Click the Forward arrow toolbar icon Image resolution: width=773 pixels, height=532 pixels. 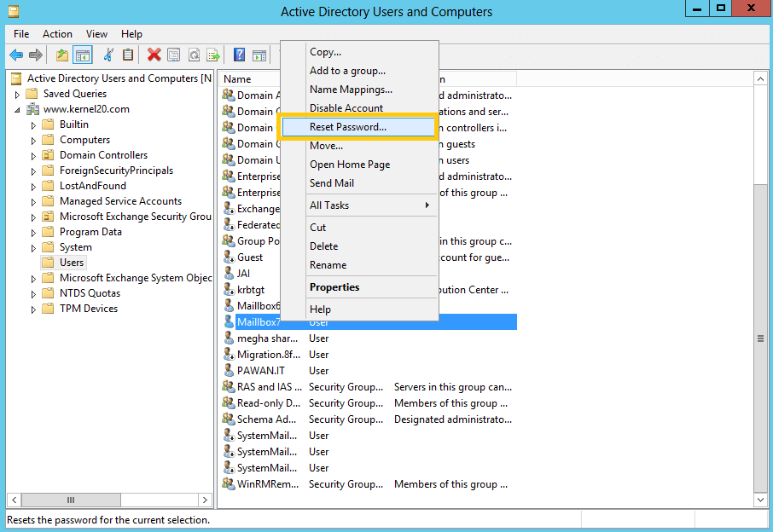(36, 55)
